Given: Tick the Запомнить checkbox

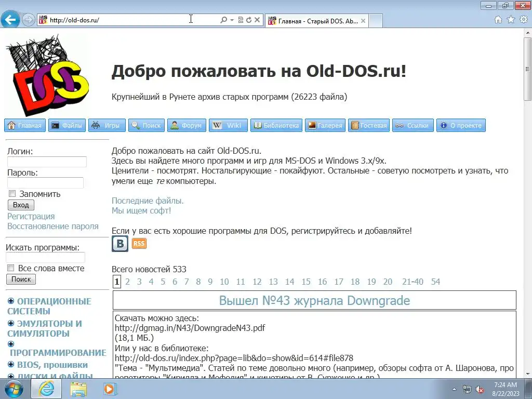Looking at the screenshot, I should point(12,194).
